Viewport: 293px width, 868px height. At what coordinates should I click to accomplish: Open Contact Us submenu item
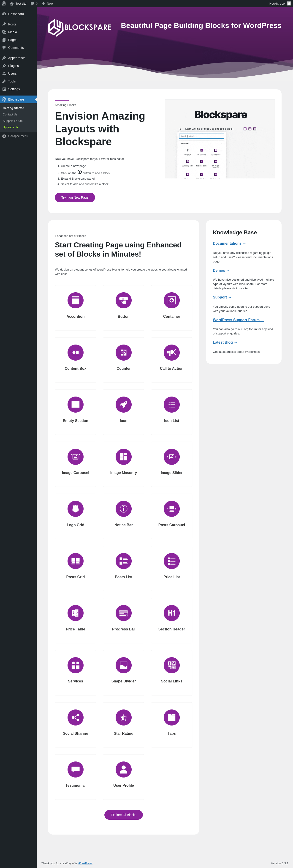click(10, 115)
